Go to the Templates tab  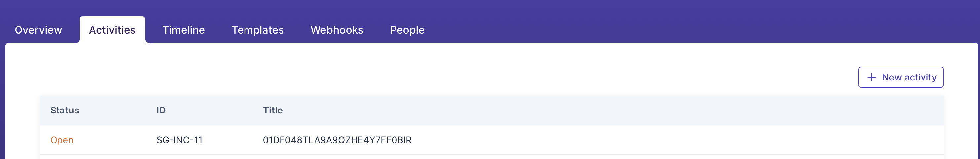(x=257, y=30)
